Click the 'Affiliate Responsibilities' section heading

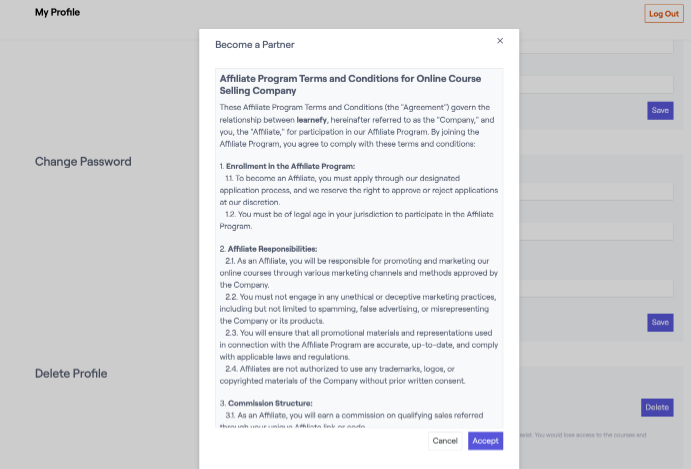pyautogui.click(x=272, y=248)
